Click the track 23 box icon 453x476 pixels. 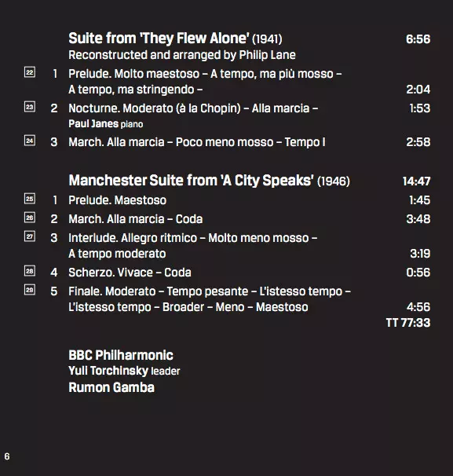[x=29, y=107]
